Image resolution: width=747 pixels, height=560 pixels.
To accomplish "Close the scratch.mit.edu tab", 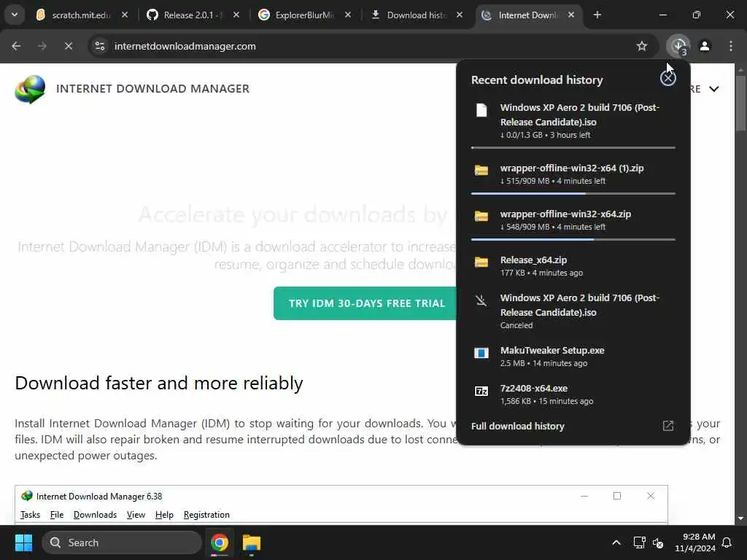I will [x=124, y=15].
